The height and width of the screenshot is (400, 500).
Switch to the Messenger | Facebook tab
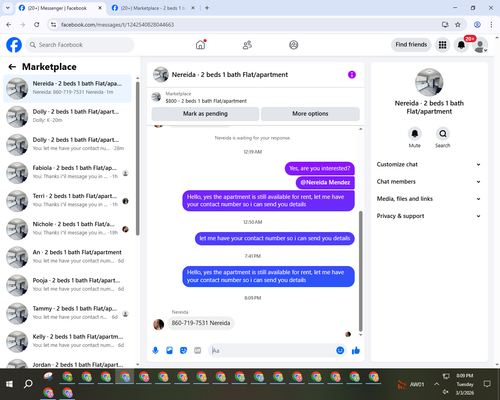(x=57, y=8)
